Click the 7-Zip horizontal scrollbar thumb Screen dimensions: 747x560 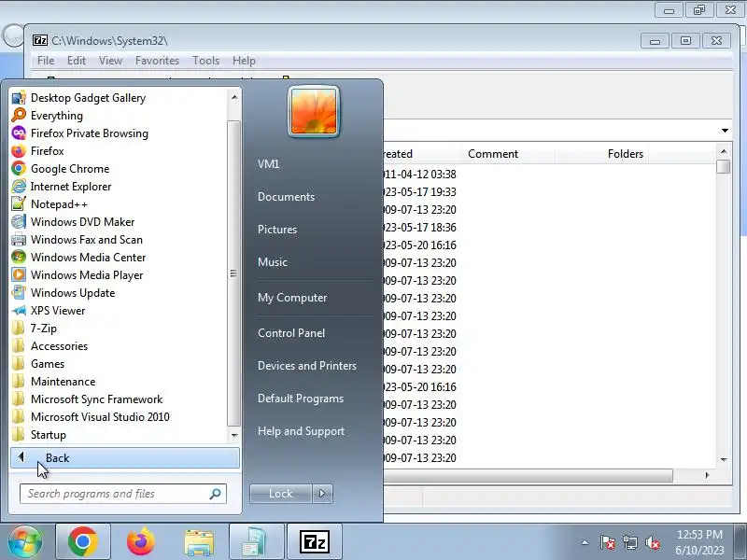point(528,475)
